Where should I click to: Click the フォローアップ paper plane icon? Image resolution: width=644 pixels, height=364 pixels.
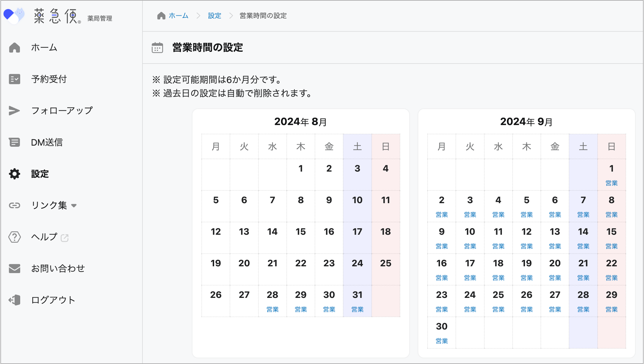14,111
